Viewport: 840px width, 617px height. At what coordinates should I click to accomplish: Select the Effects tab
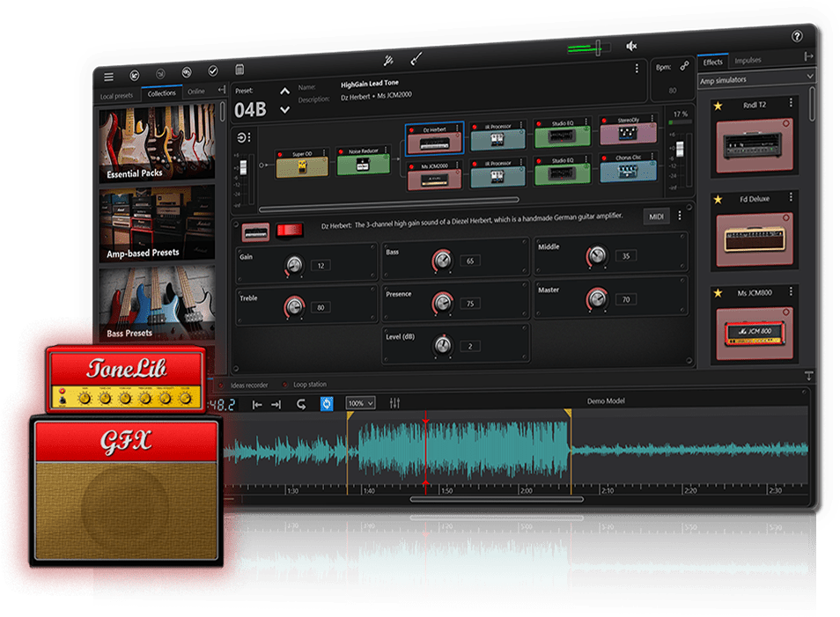click(x=712, y=62)
